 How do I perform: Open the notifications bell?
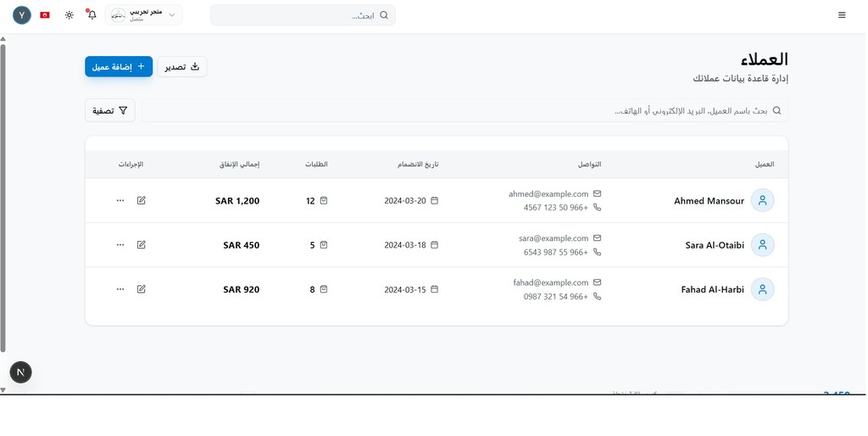(x=92, y=15)
